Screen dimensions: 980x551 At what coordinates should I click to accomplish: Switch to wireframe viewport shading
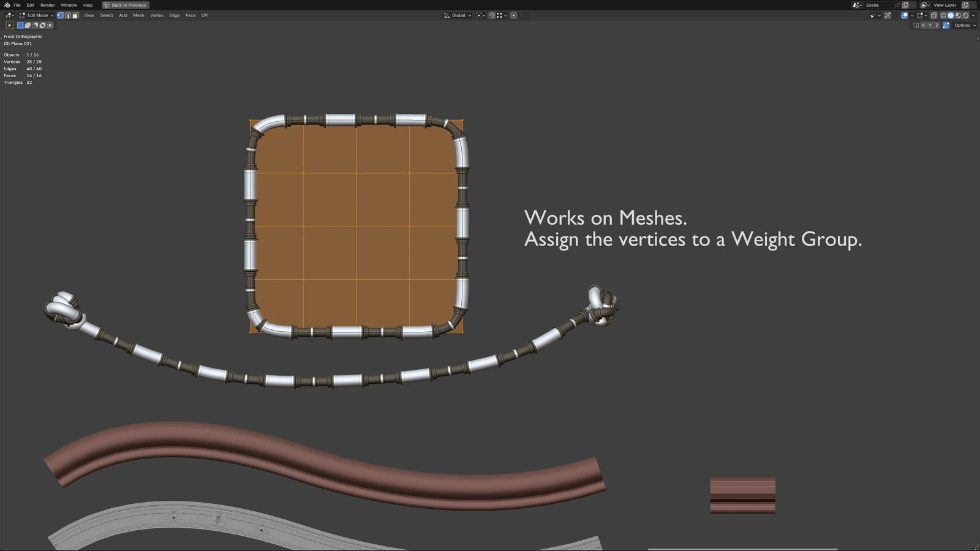click(x=943, y=15)
